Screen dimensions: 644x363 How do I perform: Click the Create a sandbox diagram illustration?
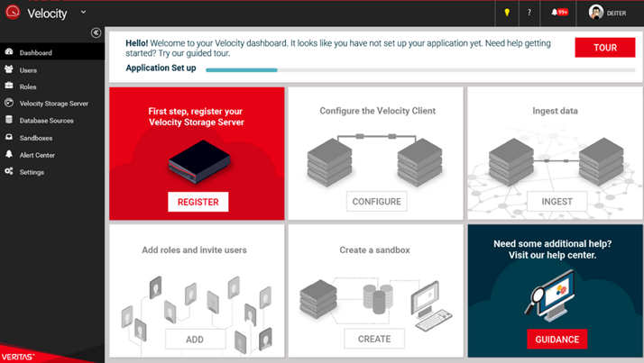coord(376,304)
